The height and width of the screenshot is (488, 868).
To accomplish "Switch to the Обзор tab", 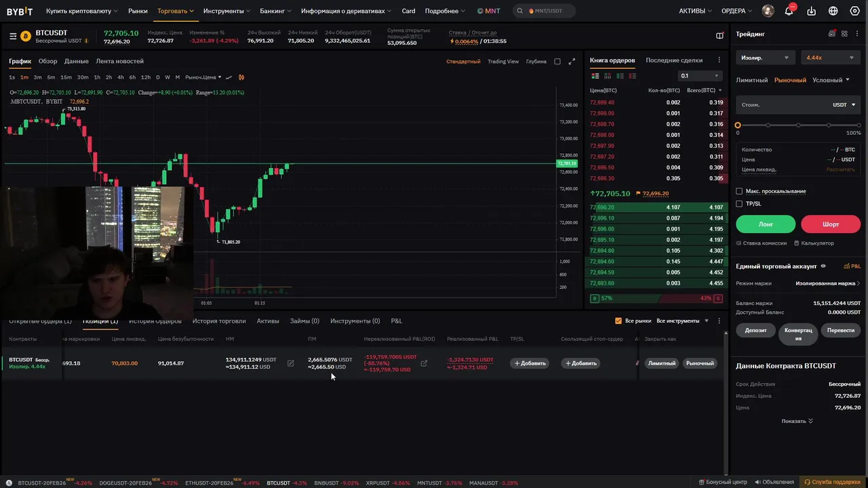I will (47, 61).
